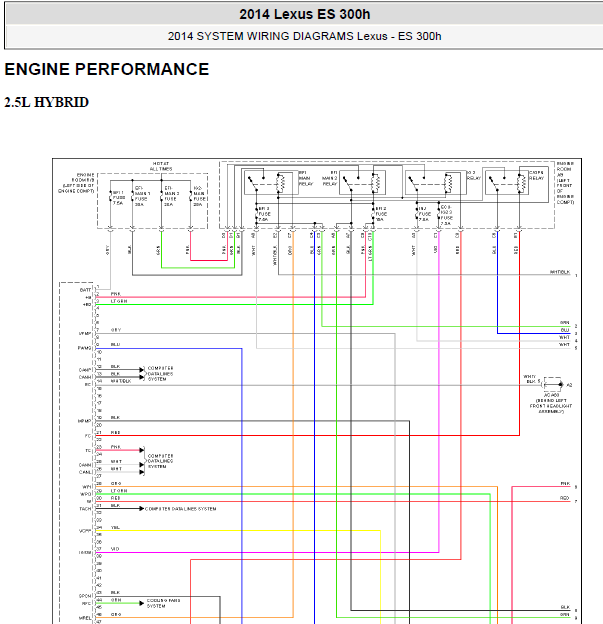Click the EFI MAIN 2 relay symbol
Screen dimensions: 603x624
coord(362,183)
